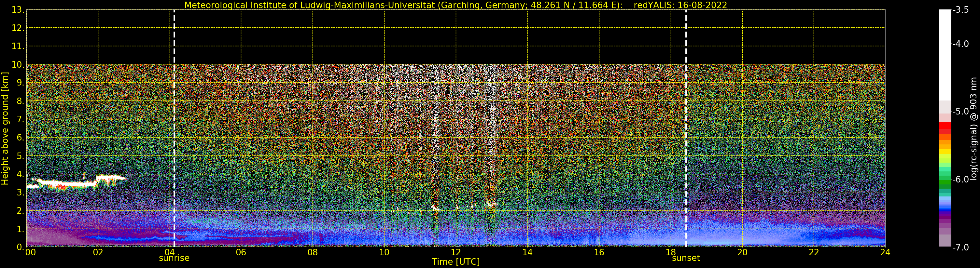Viewport: 980px width, 268px height.
Task: Click the -7.0 colorbar tick label
Action: coord(961,247)
